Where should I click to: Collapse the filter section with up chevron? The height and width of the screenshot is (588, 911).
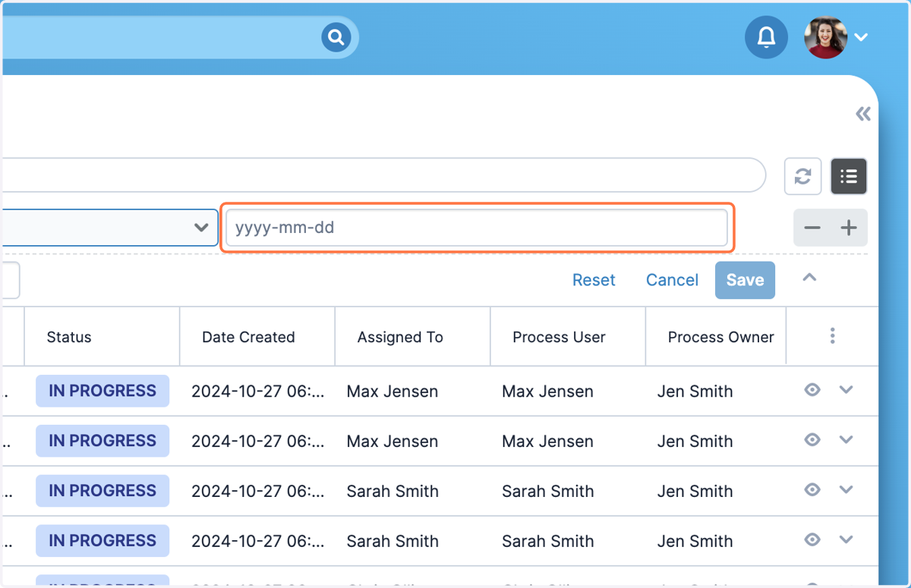809,278
